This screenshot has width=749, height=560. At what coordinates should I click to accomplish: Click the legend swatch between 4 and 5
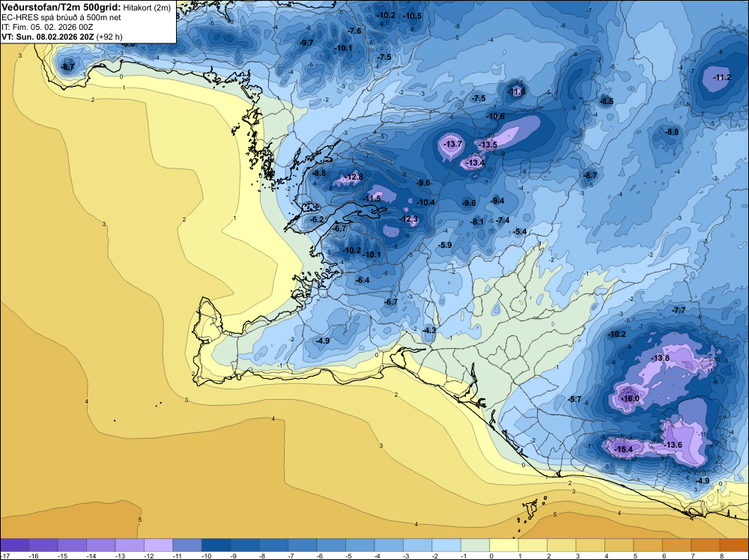[x=619, y=545]
